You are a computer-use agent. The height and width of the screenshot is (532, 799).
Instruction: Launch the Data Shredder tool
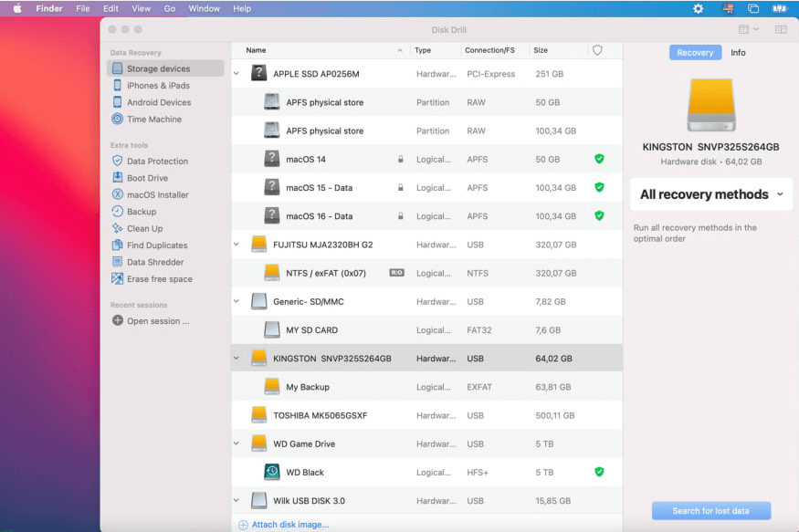156,262
